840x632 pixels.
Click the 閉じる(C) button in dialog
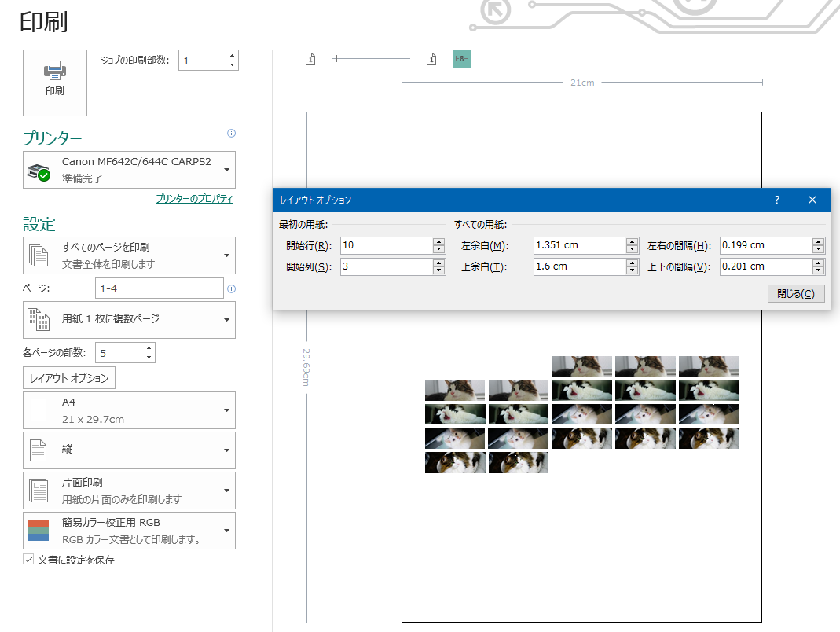pos(795,294)
